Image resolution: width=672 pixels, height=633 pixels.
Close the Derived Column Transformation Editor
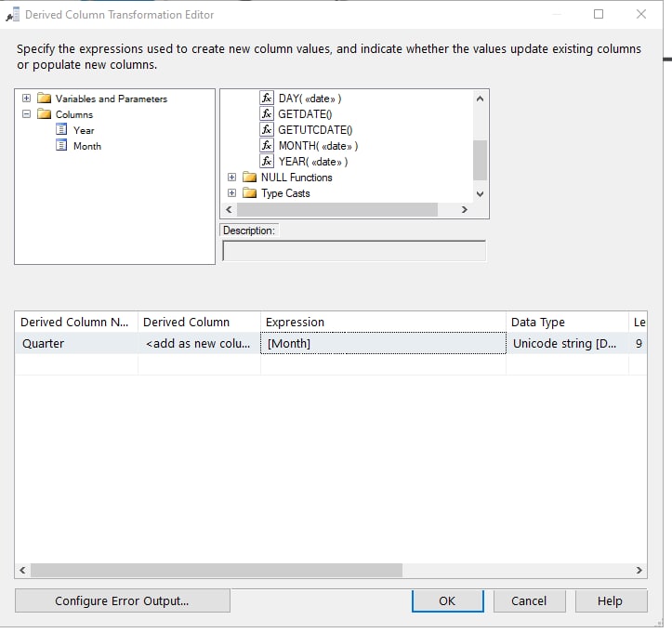coord(641,14)
